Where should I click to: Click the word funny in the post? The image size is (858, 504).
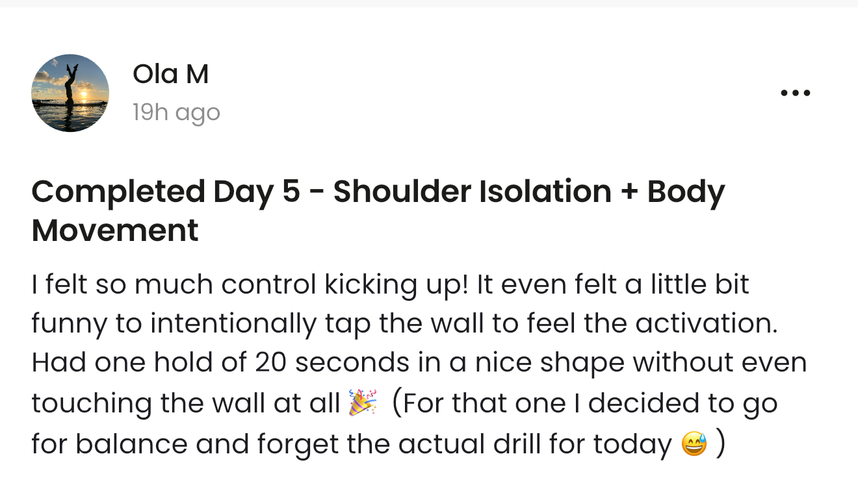point(68,324)
